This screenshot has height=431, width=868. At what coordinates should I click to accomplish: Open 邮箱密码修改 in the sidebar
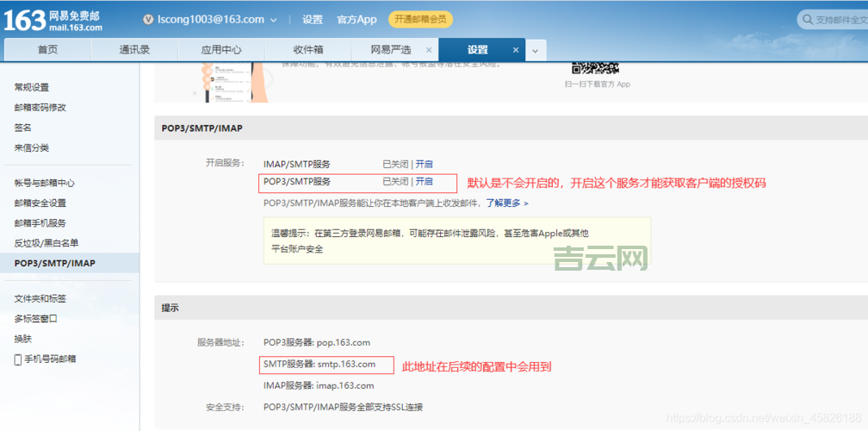coord(40,108)
